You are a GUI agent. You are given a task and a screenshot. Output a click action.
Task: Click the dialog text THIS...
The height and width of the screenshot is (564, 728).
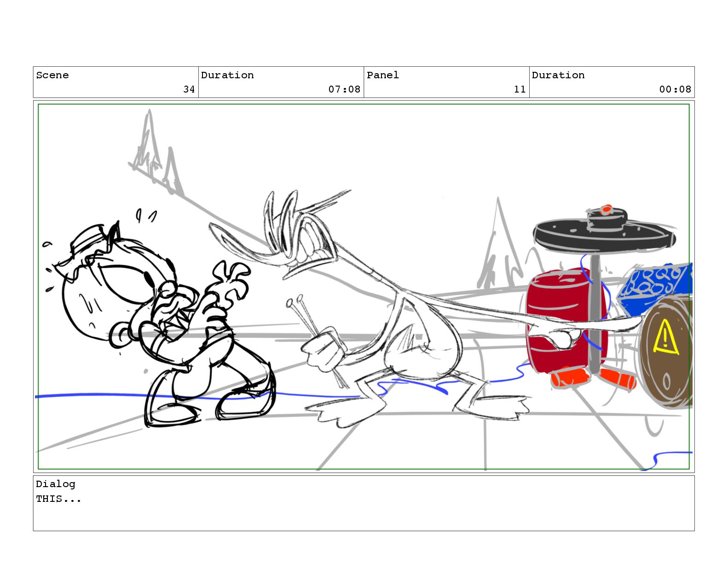pos(58,499)
